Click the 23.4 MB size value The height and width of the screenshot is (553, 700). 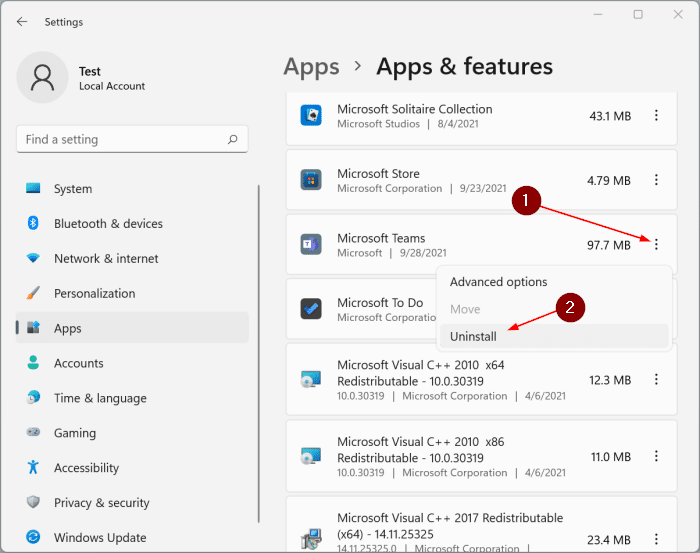[608, 540]
